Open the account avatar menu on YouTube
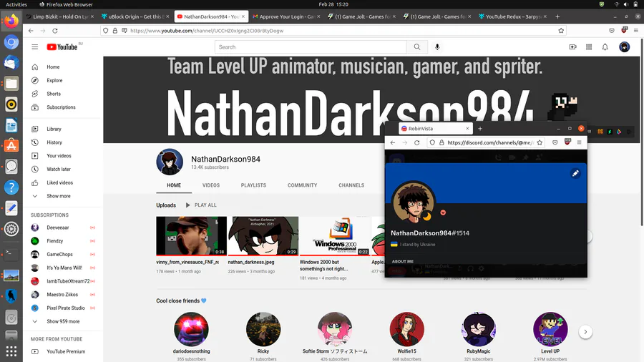Viewport: 644px width, 362px height. tap(624, 47)
